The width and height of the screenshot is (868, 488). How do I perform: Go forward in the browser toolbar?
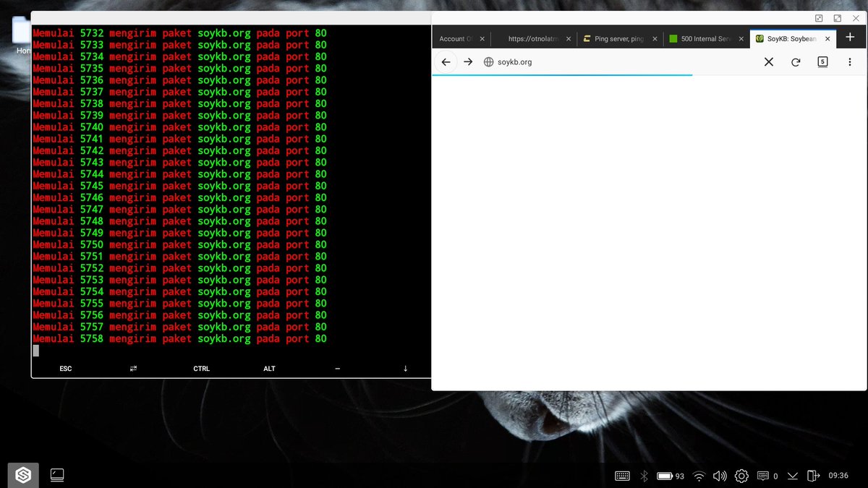click(468, 62)
